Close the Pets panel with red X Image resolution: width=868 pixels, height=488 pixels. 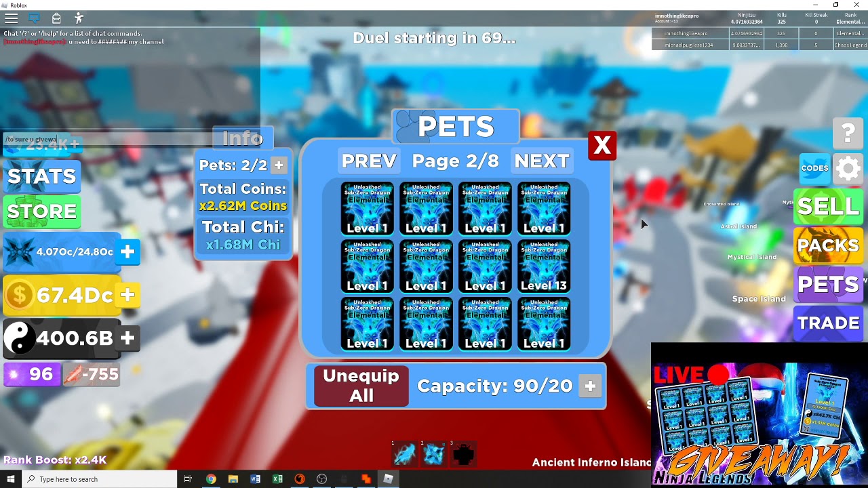602,146
